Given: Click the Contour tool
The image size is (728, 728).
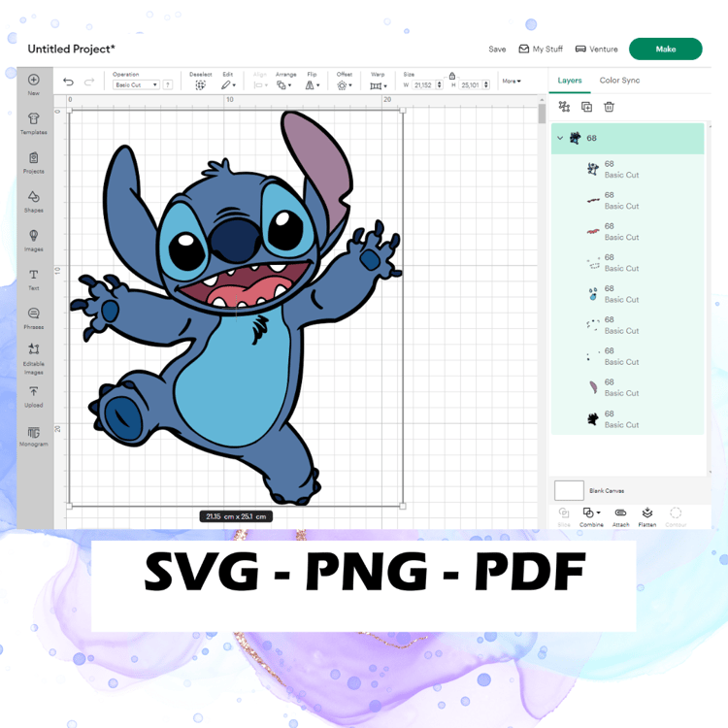Looking at the screenshot, I should point(676,516).
